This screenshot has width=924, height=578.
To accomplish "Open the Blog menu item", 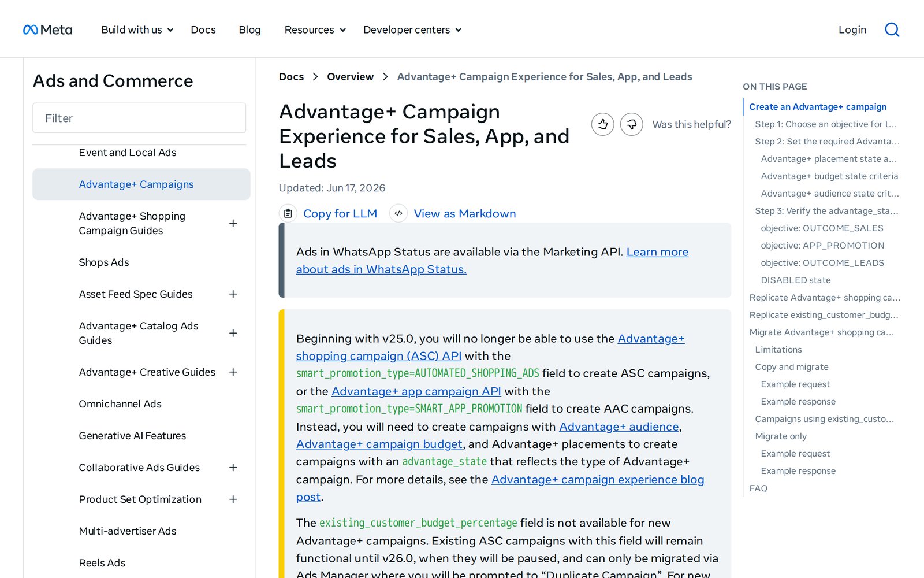I will coord(250,29).
